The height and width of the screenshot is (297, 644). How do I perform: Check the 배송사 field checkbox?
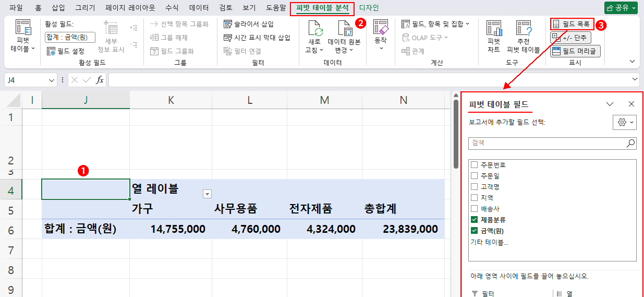tap(474, 209)
